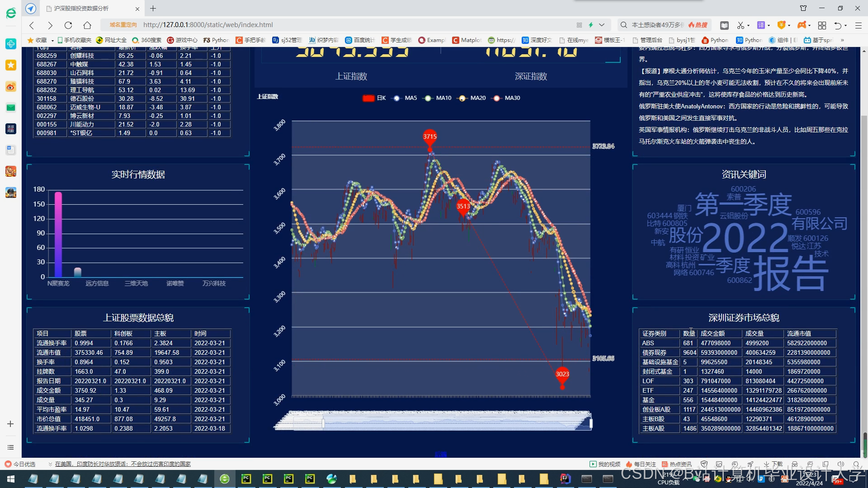
Task: Open a new tab with plus button
Action: (153, 8)
